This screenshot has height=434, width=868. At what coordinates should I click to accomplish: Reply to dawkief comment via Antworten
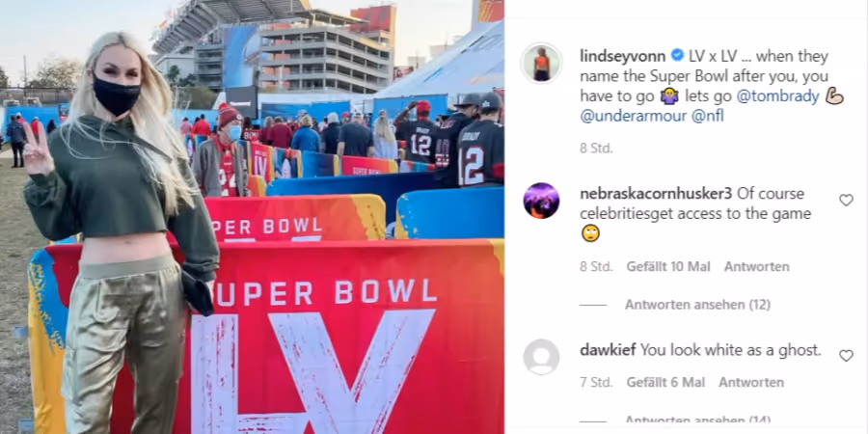(751, 383)
